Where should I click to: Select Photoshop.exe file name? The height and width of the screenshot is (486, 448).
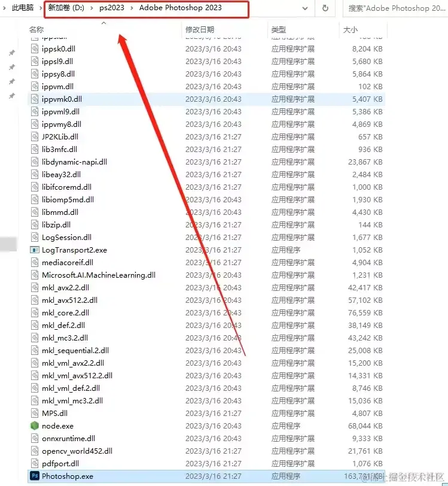(68, 476)
